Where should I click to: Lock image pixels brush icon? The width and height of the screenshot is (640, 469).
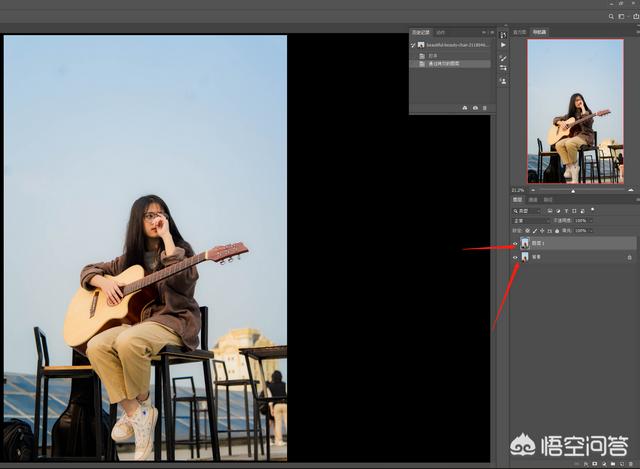[535, 231]
